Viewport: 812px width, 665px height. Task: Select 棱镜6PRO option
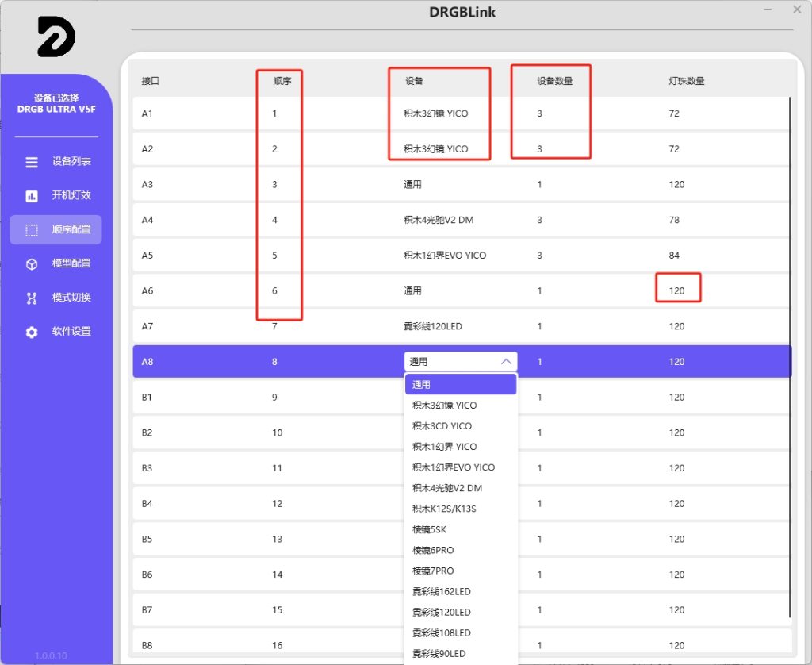click(461, 551)
